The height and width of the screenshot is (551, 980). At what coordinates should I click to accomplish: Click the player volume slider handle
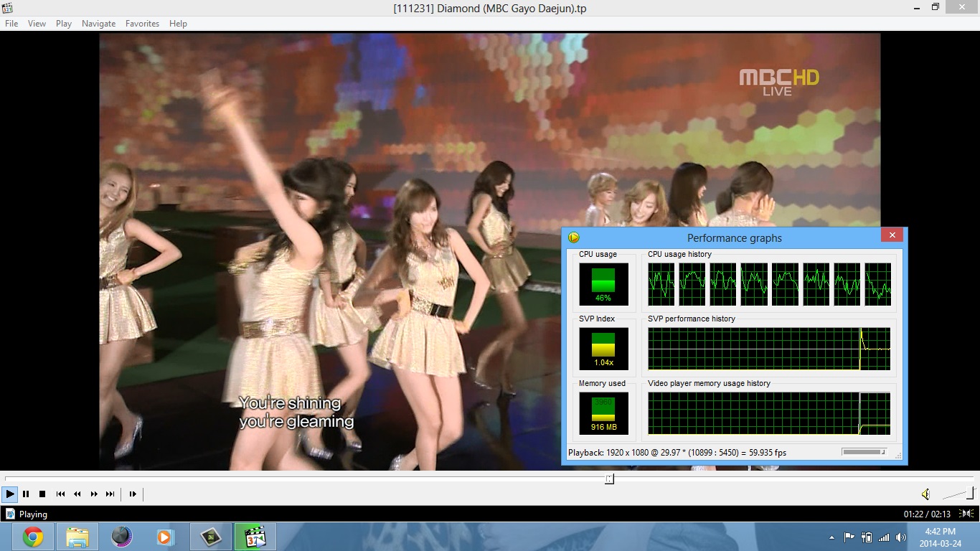click(971, 493)
